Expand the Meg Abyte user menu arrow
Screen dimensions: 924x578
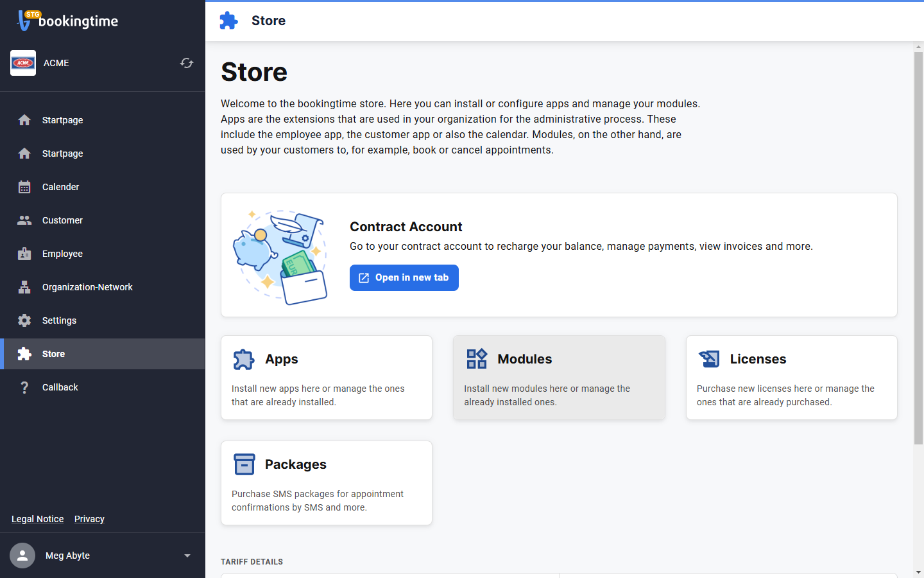[x=187, y=556]
